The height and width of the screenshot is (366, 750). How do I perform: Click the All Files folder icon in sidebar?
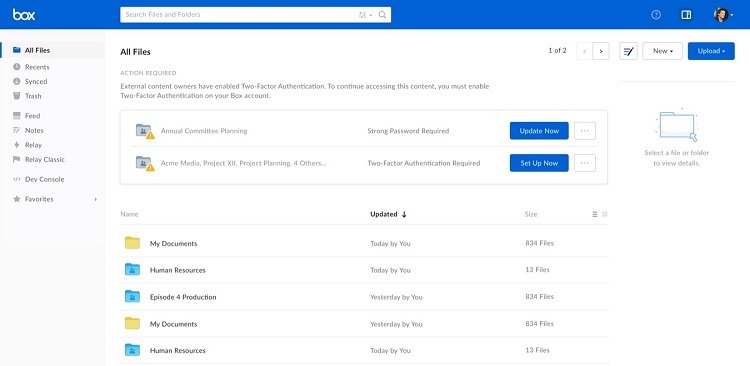[x=17, y=50]
